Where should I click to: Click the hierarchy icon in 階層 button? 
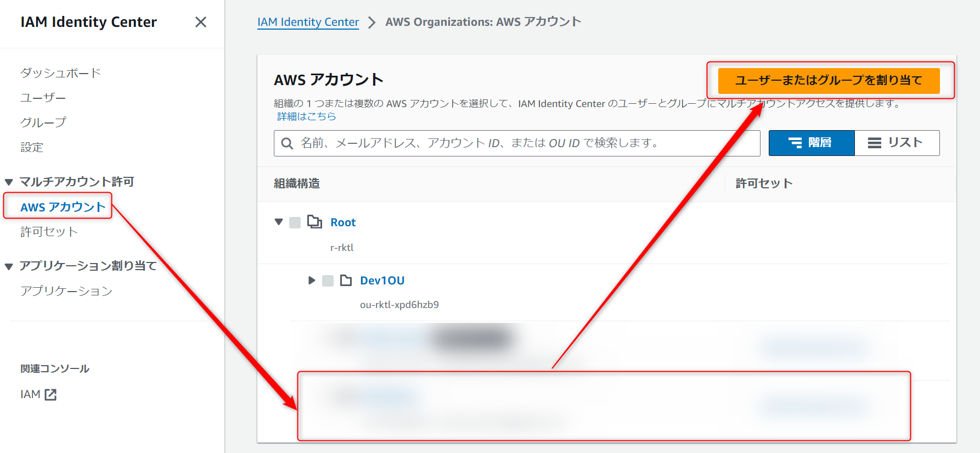pos(795,143)
